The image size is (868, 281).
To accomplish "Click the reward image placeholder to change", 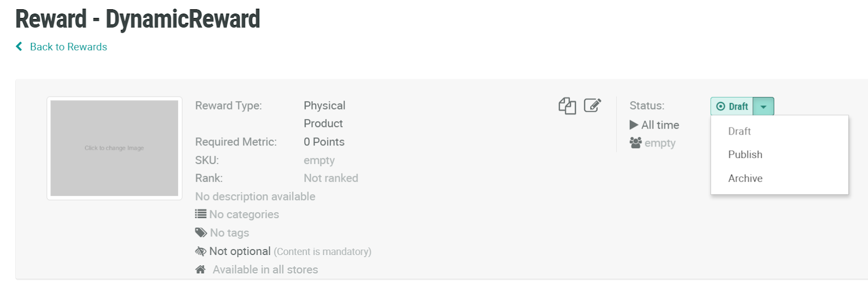I will (x=114, y=148).
